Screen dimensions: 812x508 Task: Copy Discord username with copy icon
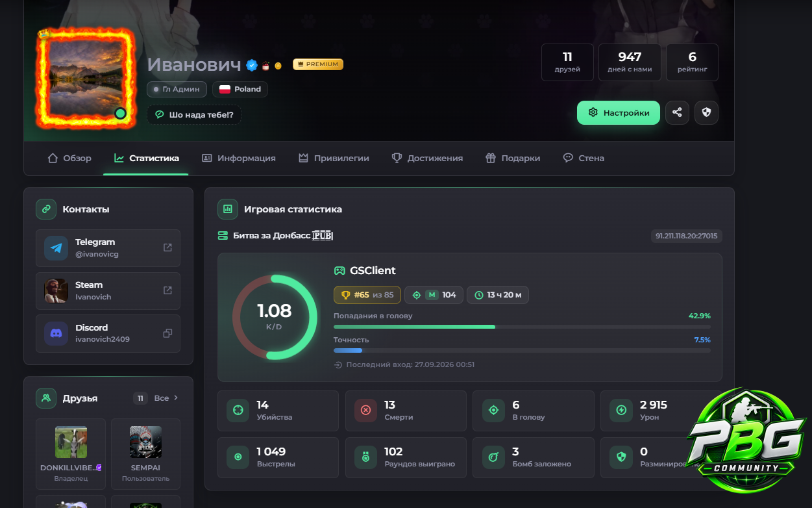[x=167, y=333]
